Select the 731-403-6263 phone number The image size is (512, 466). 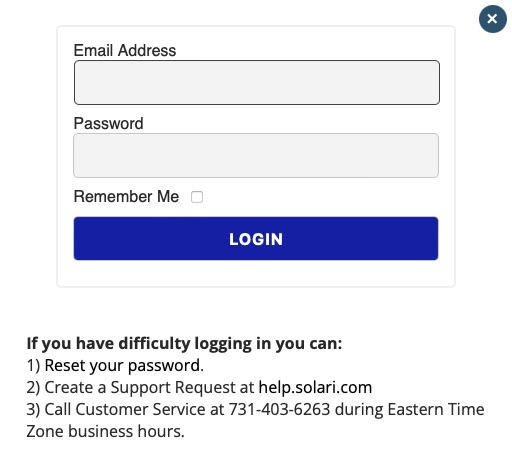279,409
